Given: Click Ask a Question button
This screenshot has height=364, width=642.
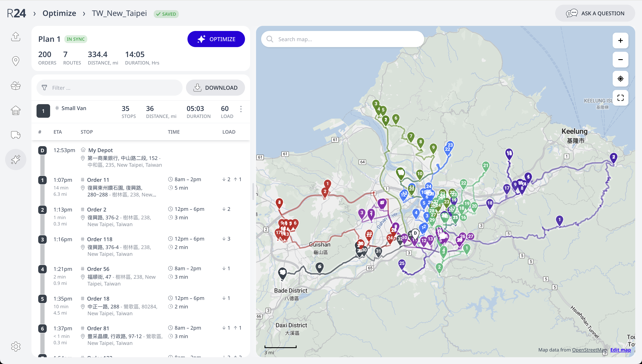Looking at the screenshot, I should [595, 13].
